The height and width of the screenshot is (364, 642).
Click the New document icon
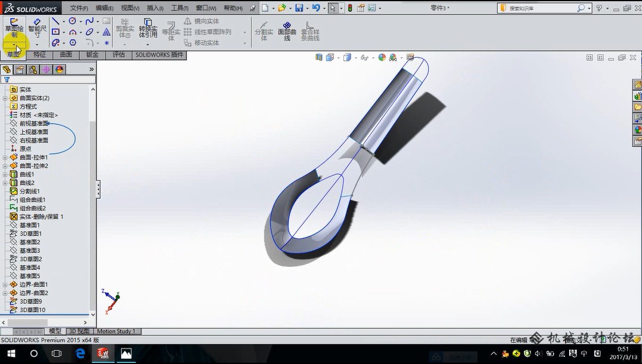(265, 8)
